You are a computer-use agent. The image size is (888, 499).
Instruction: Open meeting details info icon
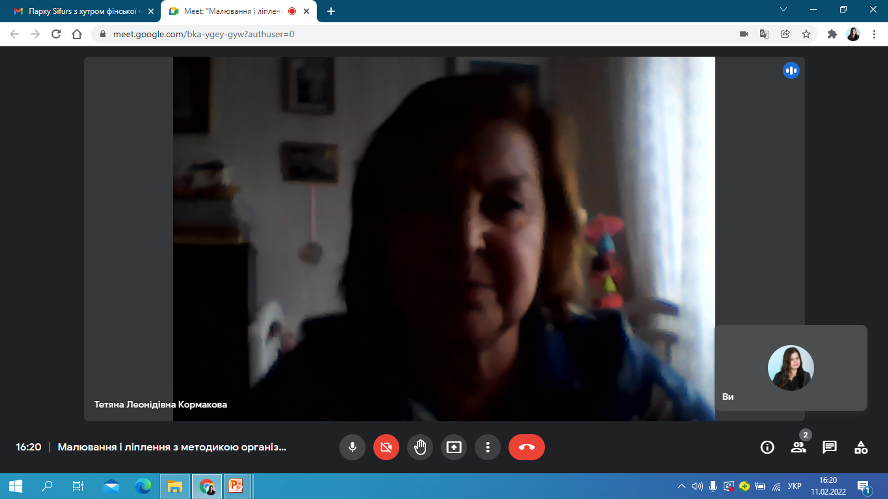click(767, 447)
